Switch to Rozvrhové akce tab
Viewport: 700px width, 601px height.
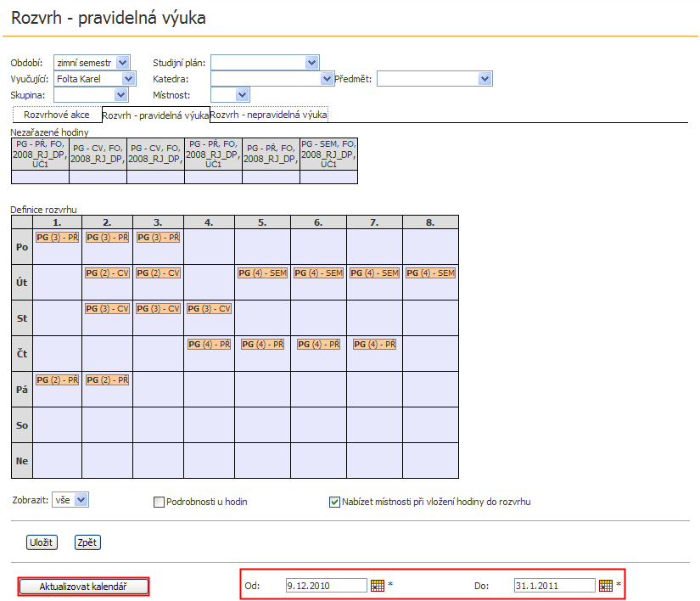[x=57, y=115]
